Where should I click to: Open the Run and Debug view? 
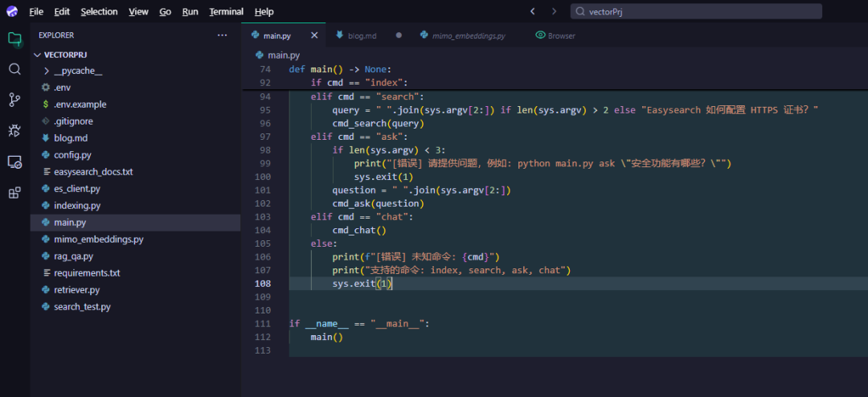[15, 131]
